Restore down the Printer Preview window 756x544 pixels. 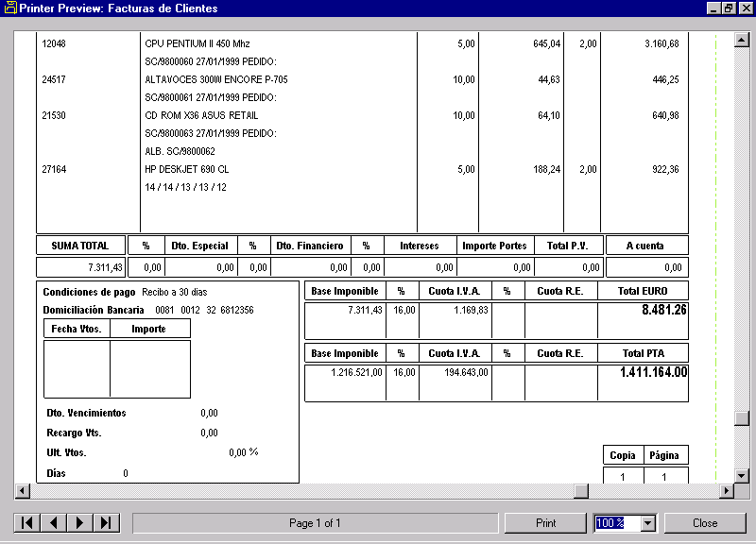[x=729, y=8]
